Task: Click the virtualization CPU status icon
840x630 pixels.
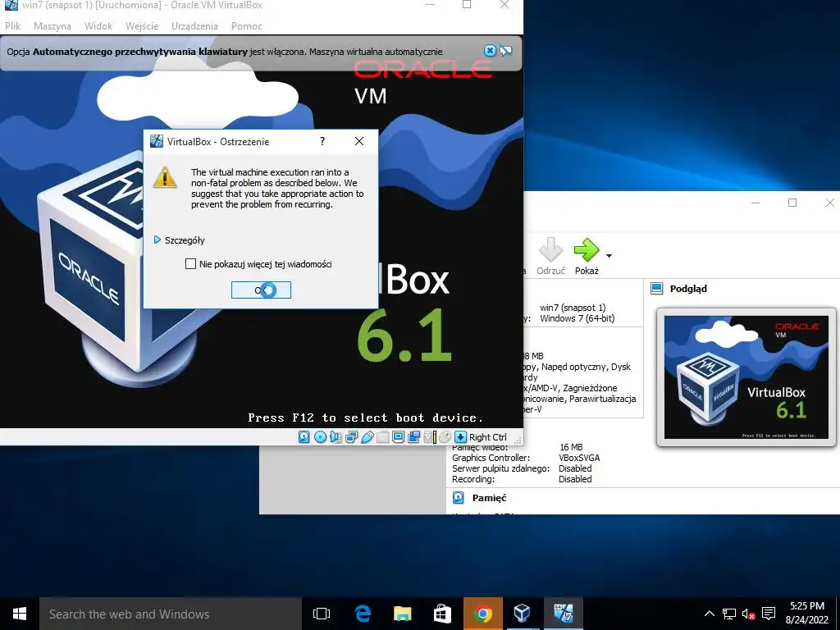Action: click(x=430, y=437)
